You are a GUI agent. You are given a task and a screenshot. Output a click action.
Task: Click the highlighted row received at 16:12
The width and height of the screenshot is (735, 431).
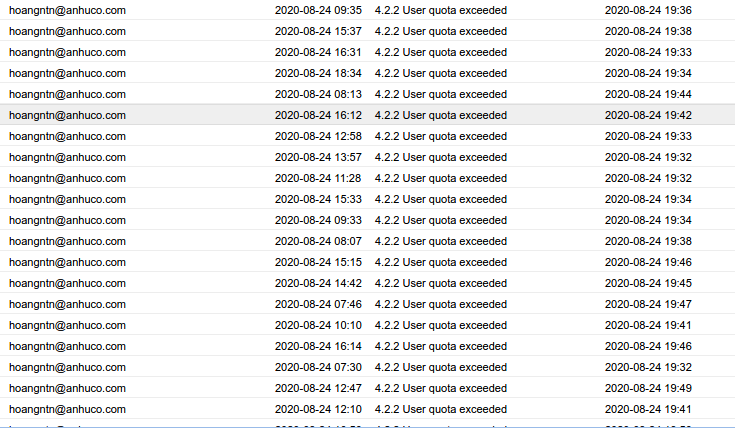368,115
